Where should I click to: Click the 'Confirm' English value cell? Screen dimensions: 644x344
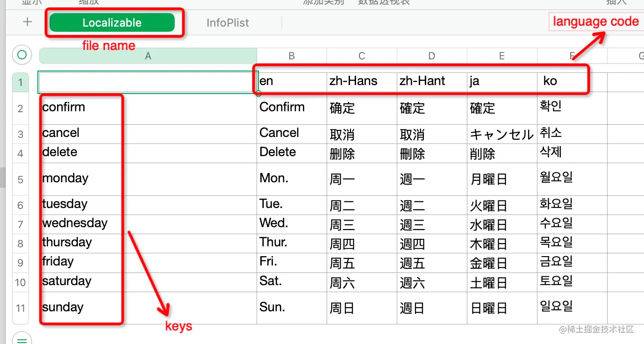[x=292, y=108]
